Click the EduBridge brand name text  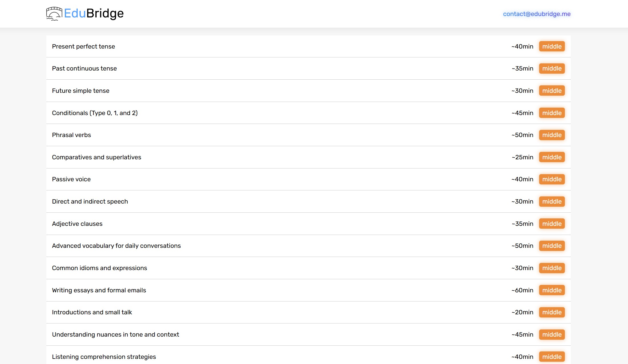pos(94,13)
